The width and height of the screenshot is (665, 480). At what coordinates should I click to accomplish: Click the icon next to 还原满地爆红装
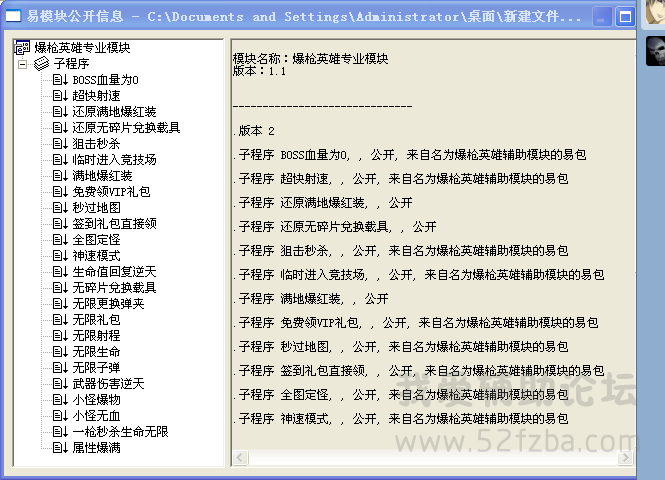60,112
